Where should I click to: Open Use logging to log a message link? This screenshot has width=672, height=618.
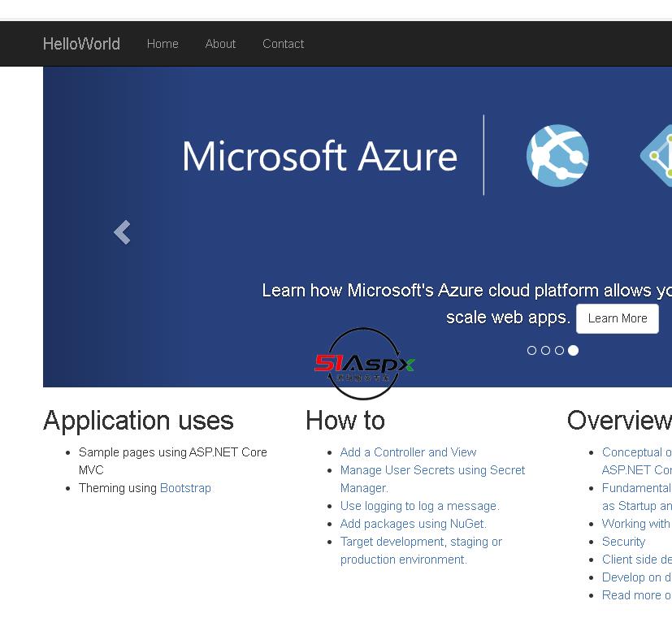tap(419, 506)
